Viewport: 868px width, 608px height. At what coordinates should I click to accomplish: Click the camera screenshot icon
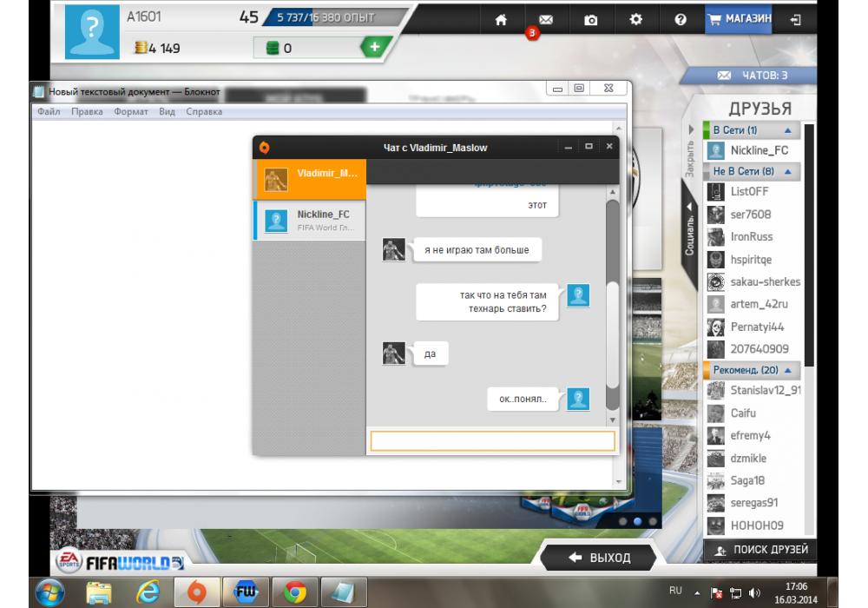pos(591,20)
